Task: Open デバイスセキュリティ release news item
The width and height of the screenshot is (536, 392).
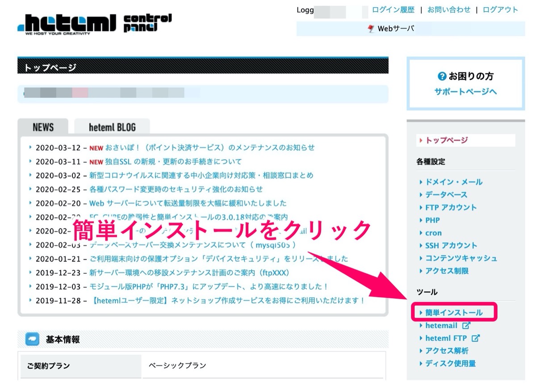Action: coord(219,259)
